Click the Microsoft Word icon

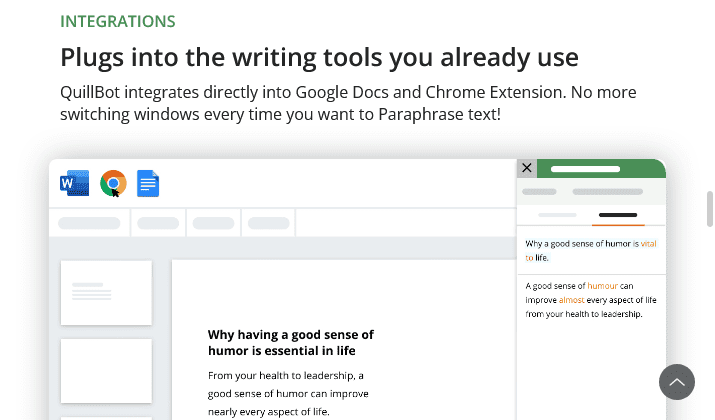pos(75,183)
